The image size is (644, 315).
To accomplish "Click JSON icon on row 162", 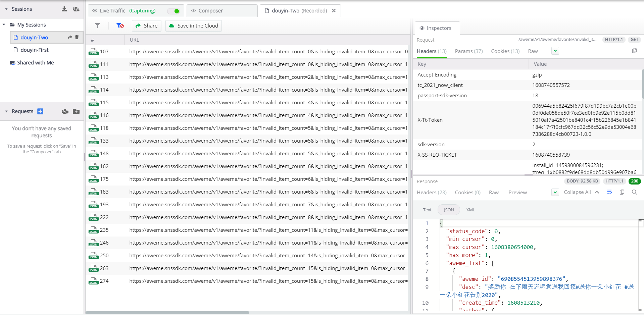I will click(x=93, y=166).
